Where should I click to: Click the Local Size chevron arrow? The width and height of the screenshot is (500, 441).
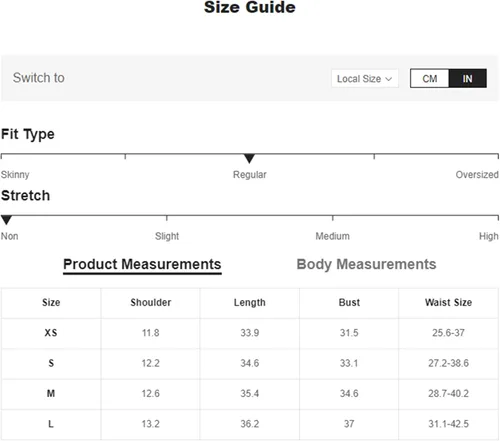coord(388,79)
